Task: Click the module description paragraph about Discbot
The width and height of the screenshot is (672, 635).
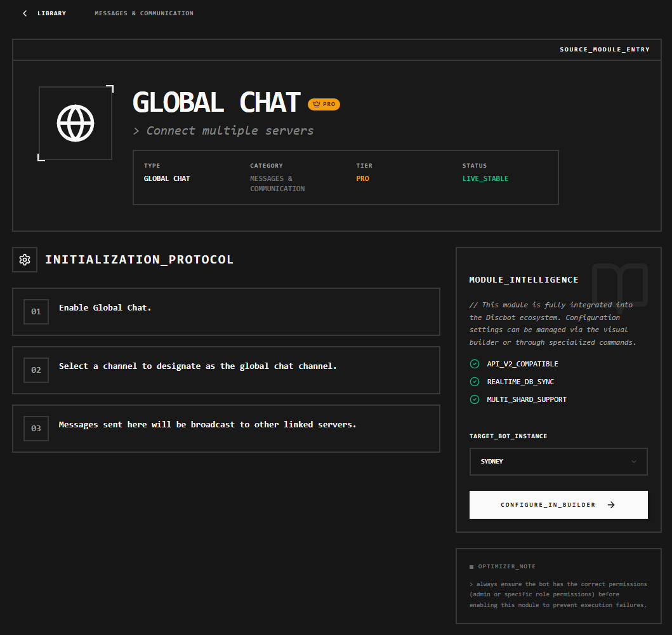Action: tap(553, 324)
